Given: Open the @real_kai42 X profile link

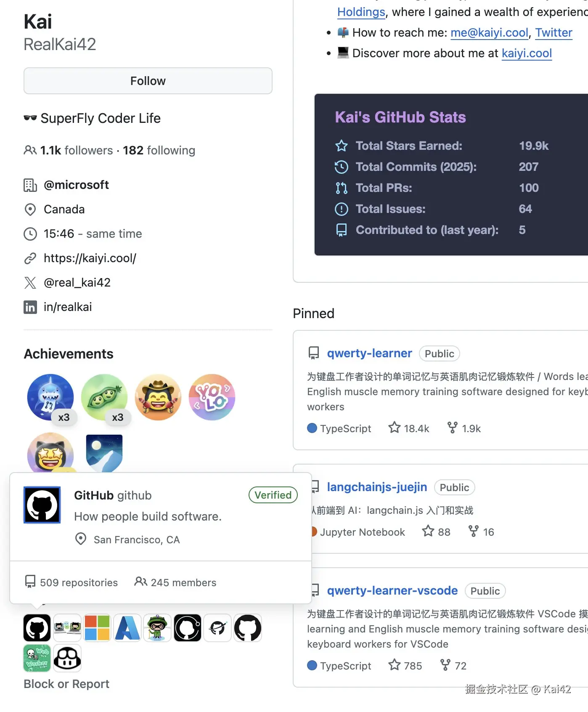Looking at the screenshot, I should point(77,282).
